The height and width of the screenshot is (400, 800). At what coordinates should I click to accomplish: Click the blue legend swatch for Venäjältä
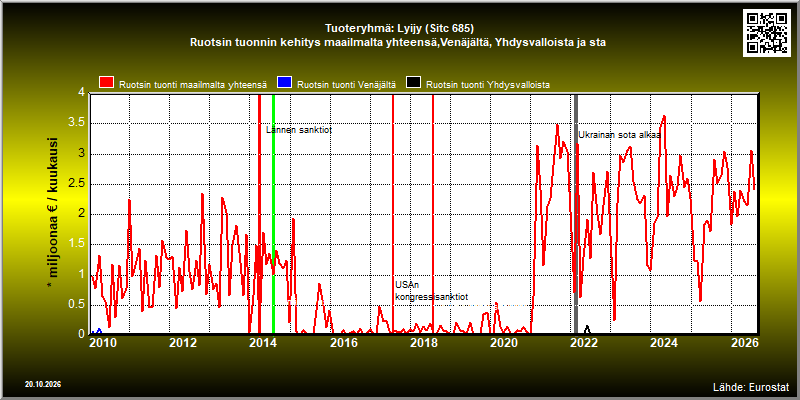coord(284,84)
